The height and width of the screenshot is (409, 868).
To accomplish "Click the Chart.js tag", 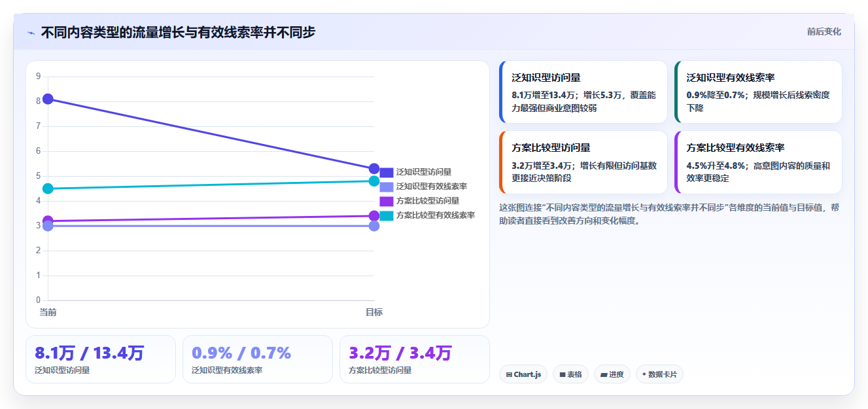I will coord(523,374).
